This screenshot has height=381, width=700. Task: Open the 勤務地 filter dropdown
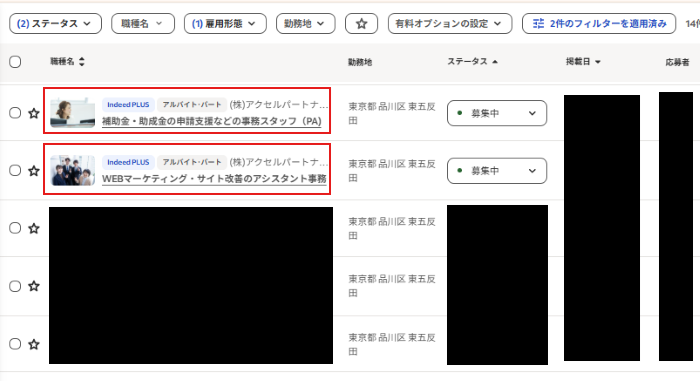(x=305, y=24)
